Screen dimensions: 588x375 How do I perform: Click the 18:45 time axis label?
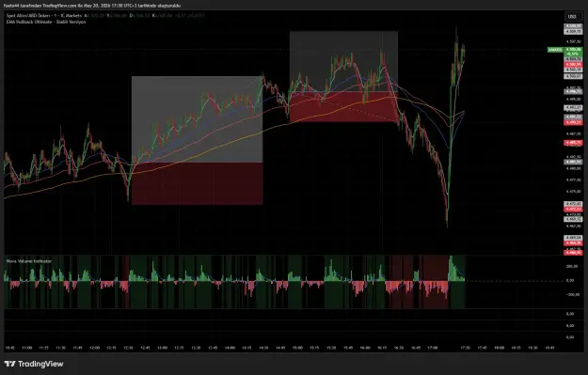click(x=549, y=348)
